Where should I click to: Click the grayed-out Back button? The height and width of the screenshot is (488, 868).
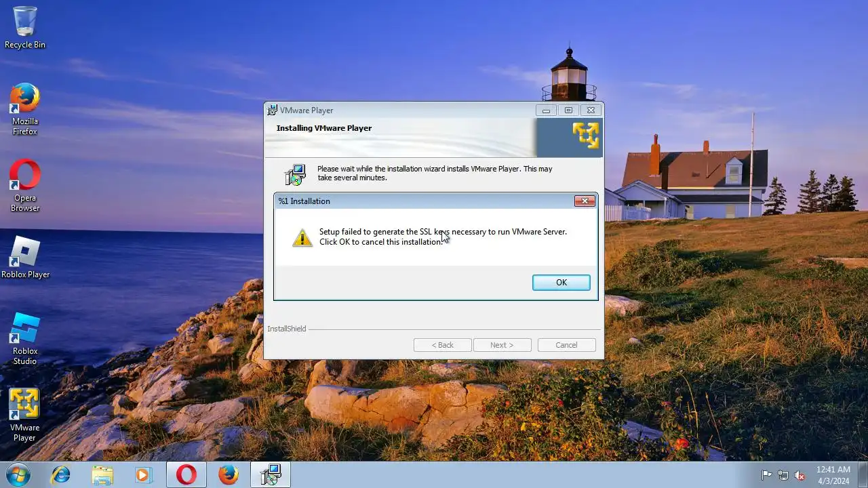pos(443,345)
